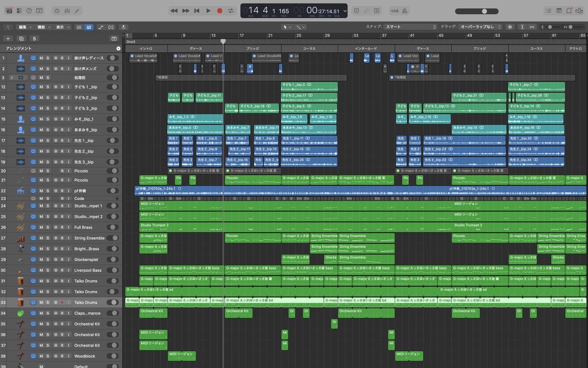
Task: Toggle Solo mode S icon in control bar
Action: point(377,11)
